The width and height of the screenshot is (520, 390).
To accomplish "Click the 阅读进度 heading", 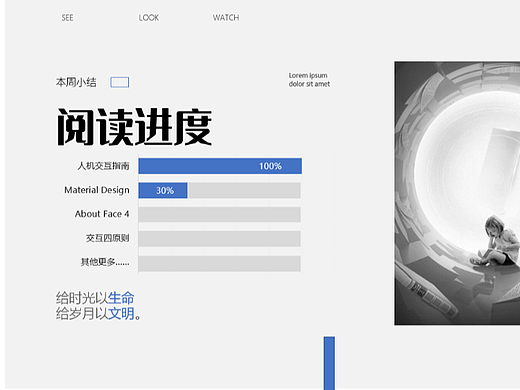I will coord(135,127).
